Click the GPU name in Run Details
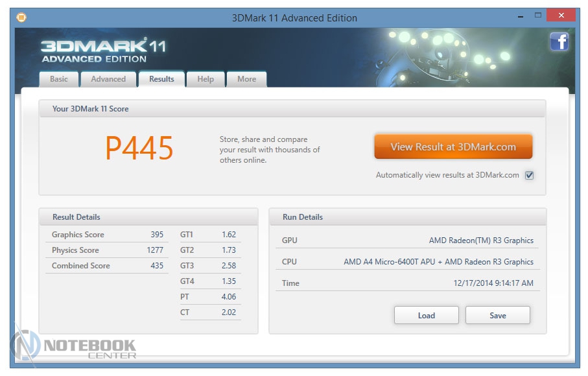This screenshot has height=376, width=588. point(481,241)
